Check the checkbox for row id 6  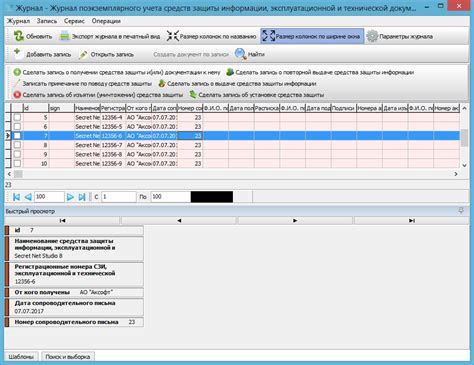point(17,127)
